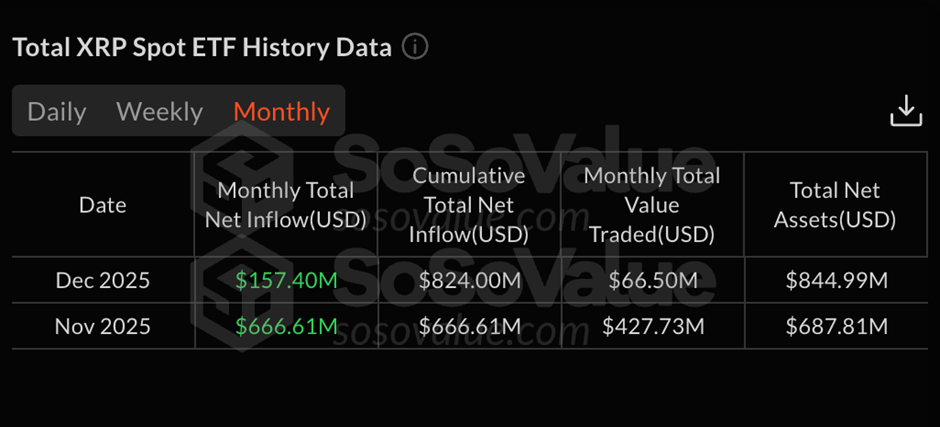The image size is (940, 427).
Task: Click the $66.50M value traded cell
Action: 651,281
